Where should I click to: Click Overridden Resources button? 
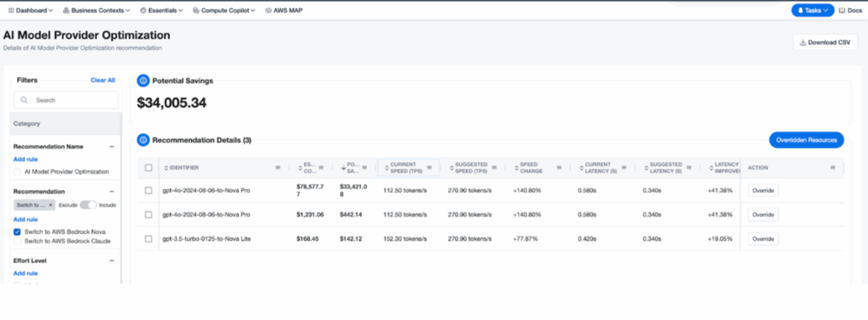click(806, 140)
